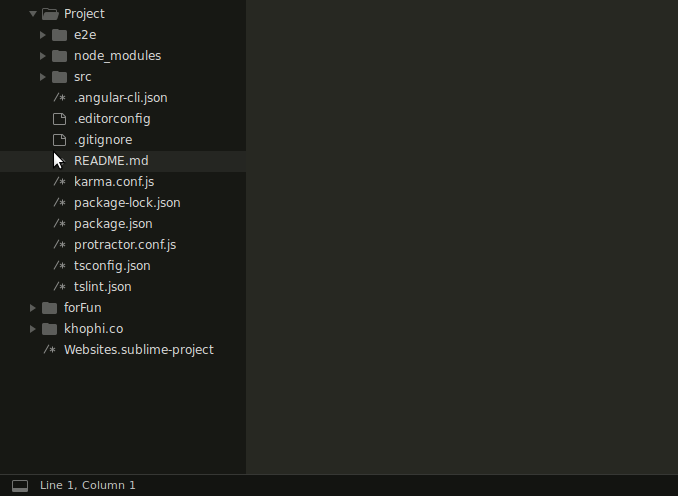Open the karma.conf.js file

(113, 182)
